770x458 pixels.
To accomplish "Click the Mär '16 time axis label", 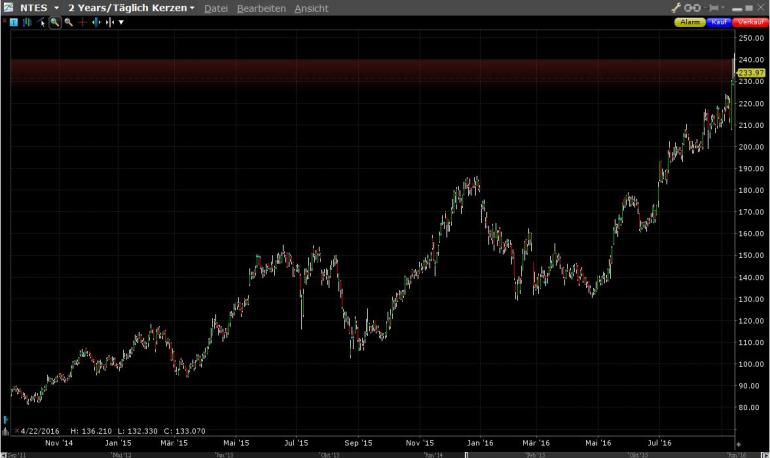I will click(536, 443).
